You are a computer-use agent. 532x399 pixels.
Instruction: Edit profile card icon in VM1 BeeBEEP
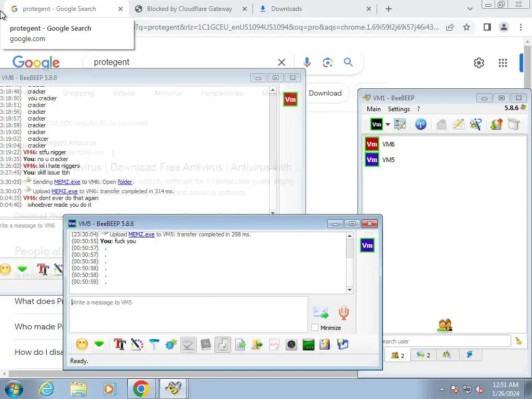400,124
